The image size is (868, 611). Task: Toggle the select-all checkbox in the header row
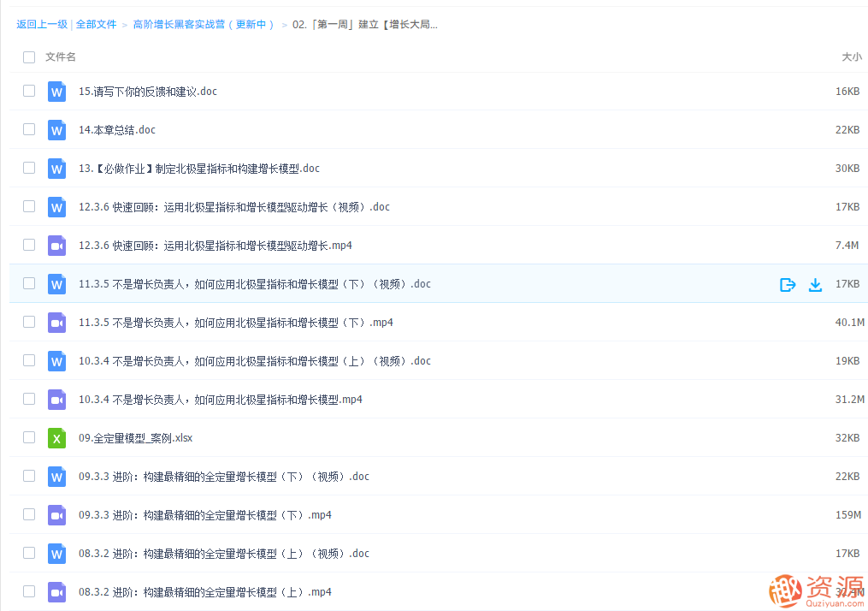(28, 56)
